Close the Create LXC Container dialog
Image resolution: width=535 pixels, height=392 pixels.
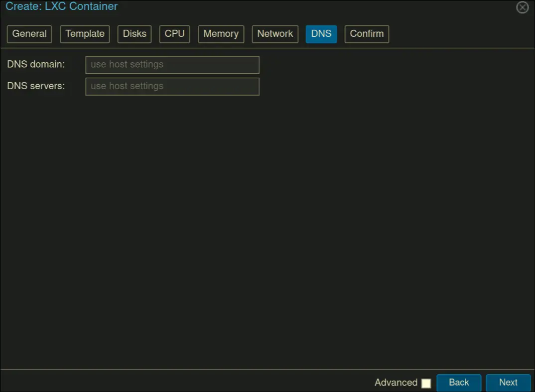coord(522,7)
